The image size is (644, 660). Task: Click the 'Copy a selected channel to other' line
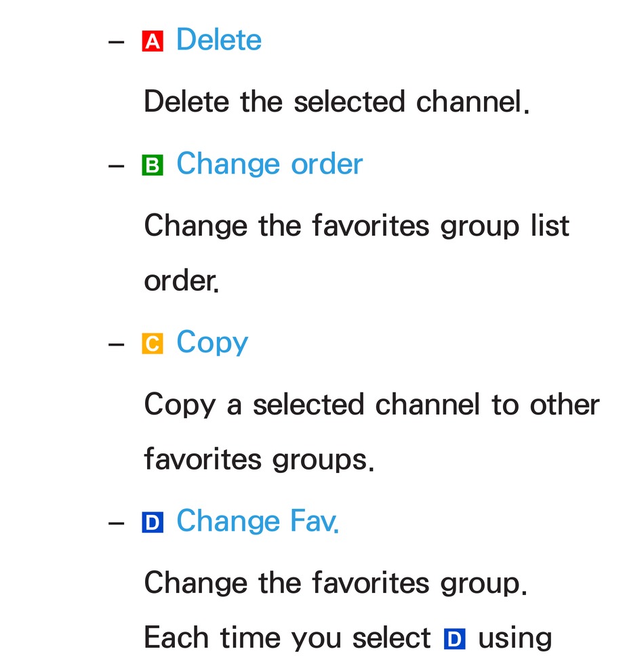[x=372, y=405]
